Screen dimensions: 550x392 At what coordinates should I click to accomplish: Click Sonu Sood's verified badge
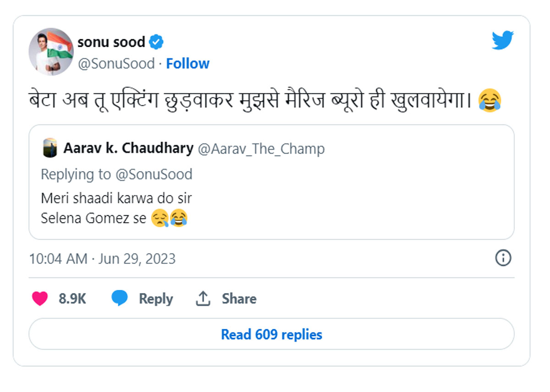[x=157, y=43]
